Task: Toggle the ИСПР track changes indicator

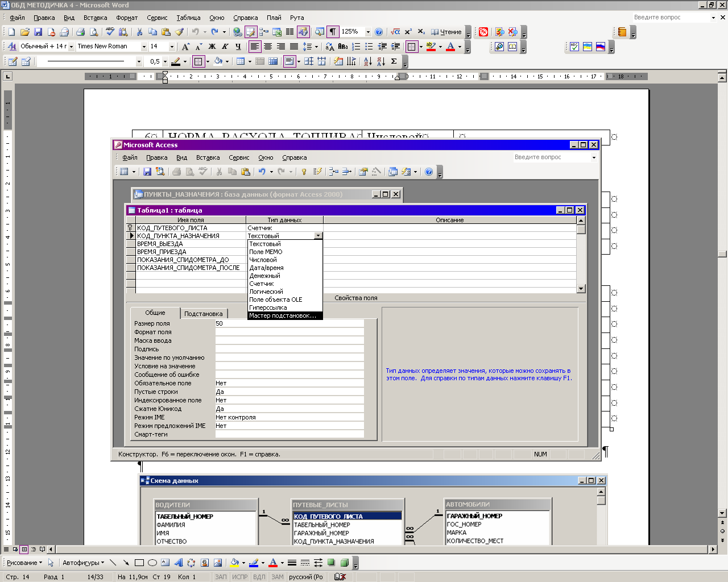Action: tap(239, 577)
